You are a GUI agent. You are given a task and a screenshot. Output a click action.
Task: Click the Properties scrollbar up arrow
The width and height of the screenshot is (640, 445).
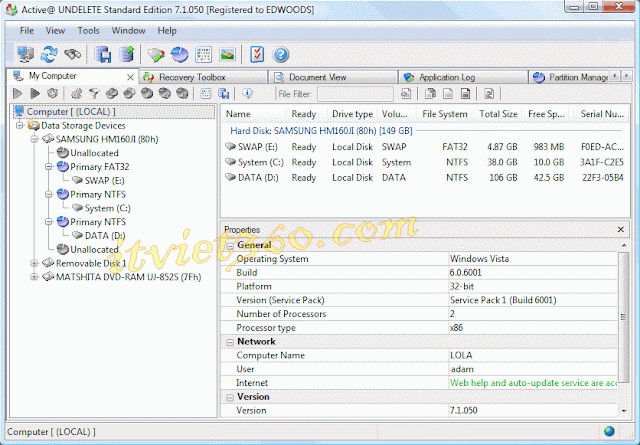click(624, 245)
